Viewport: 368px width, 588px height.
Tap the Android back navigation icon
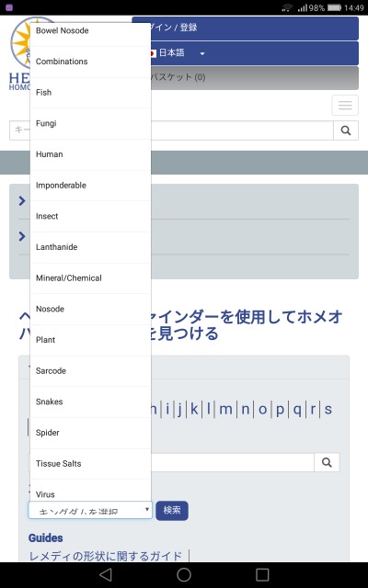(x=106, y=574)
